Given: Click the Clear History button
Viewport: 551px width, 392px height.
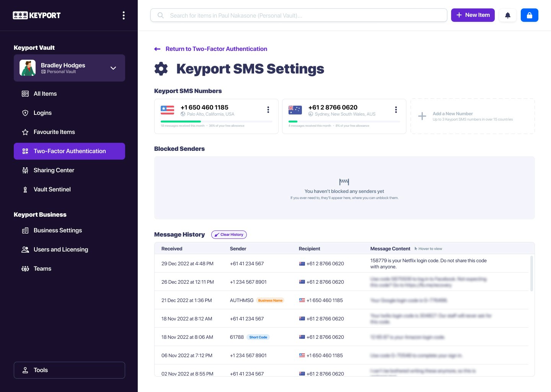Looking at the screenshot, I should pyautogui.click(x=229, y=235).
